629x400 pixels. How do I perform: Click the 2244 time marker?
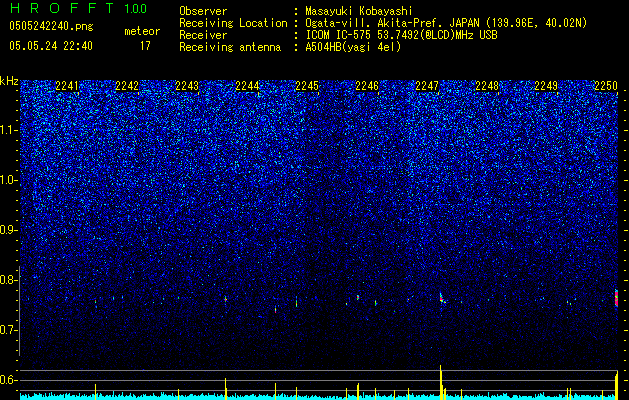[x=247, y=85]
